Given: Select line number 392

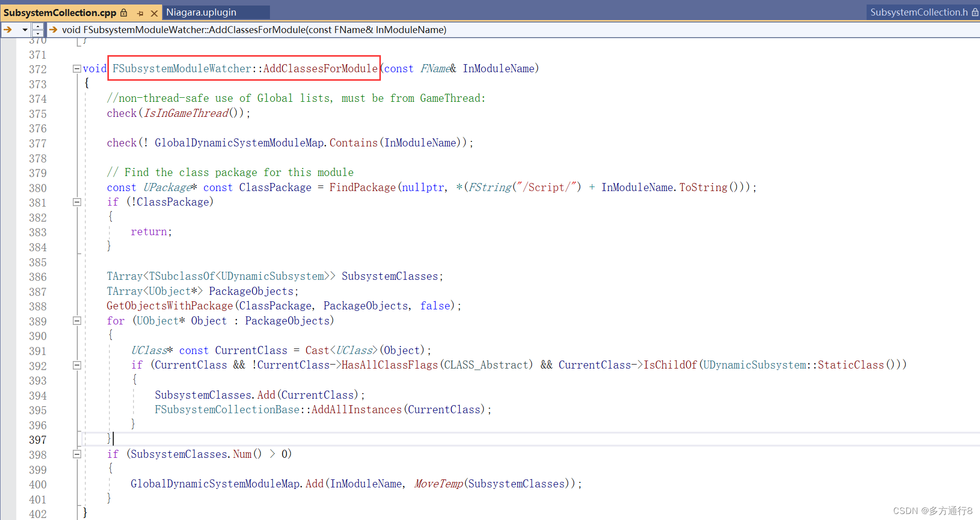Looking at the screenshot, I should pos(38,366).
